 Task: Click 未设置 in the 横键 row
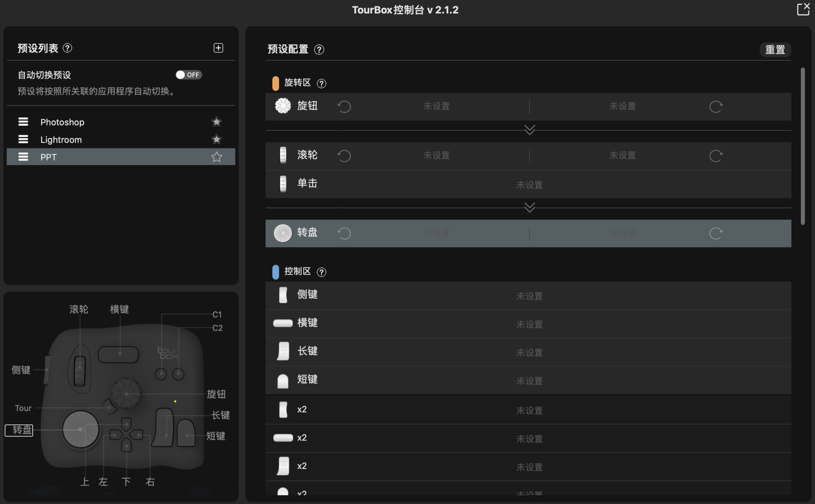click(x=529, y=325)
